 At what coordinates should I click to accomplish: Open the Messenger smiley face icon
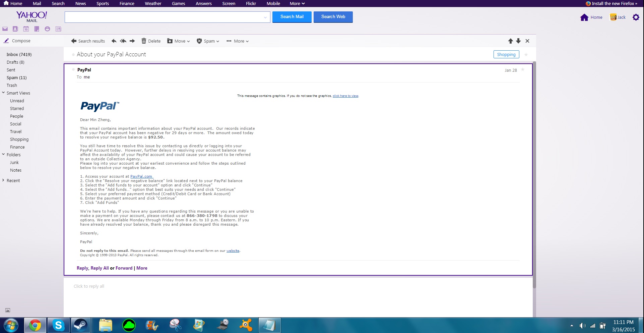(x=47, y=29)
